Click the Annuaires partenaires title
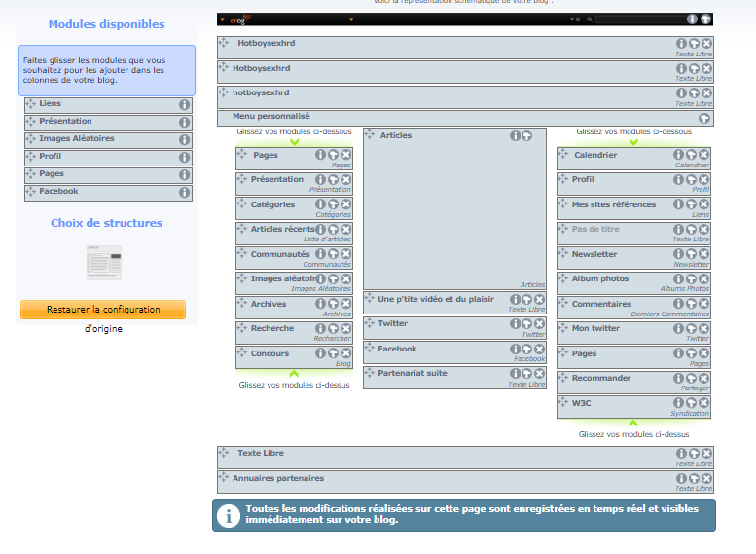 click(x=278, y=478)
